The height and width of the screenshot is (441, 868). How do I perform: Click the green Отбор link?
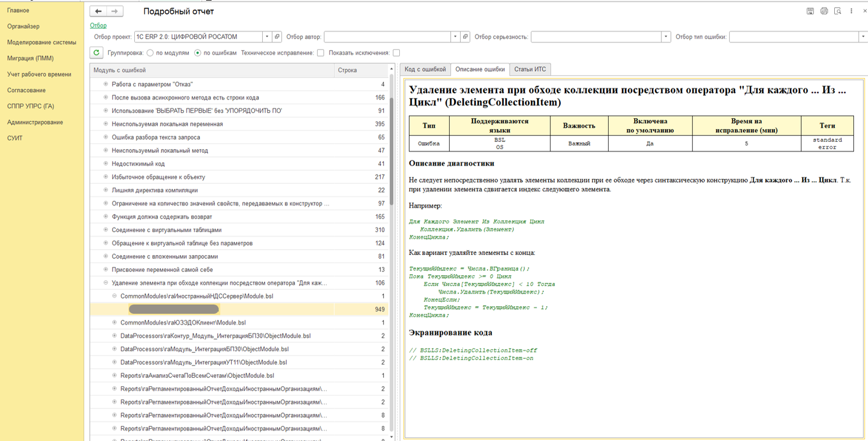[98, 26]
